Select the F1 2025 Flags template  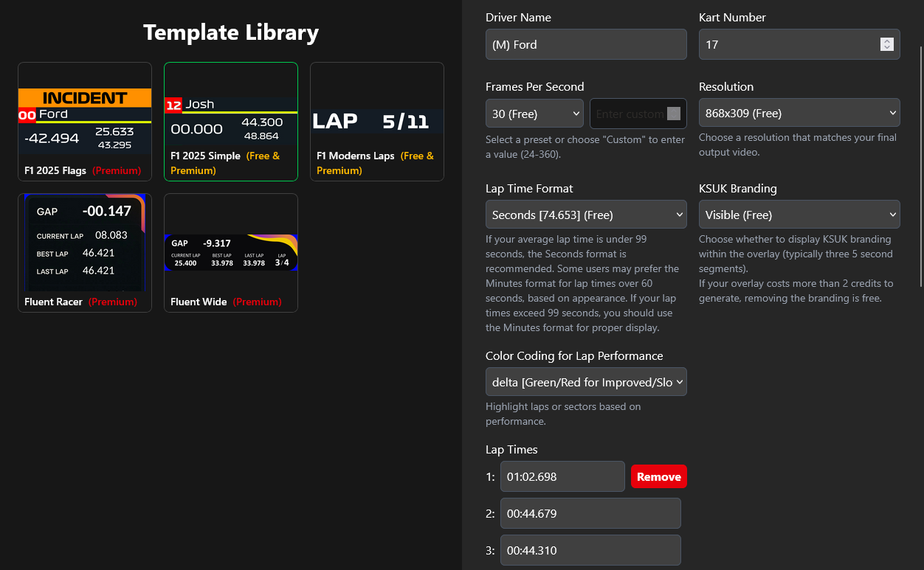tap(85, 122)
